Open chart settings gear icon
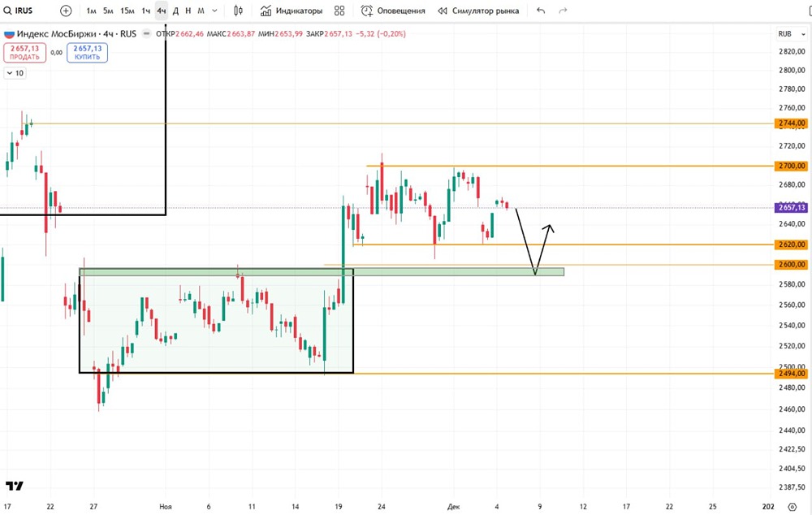812x515 pixels. (x=792, y=507)
